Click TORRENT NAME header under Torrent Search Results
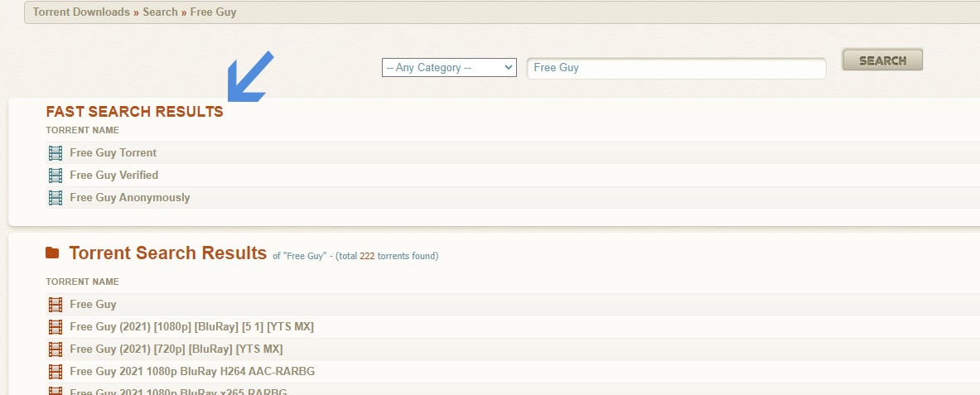This screenshot has width=980, height=395. [x=83, y=282]
